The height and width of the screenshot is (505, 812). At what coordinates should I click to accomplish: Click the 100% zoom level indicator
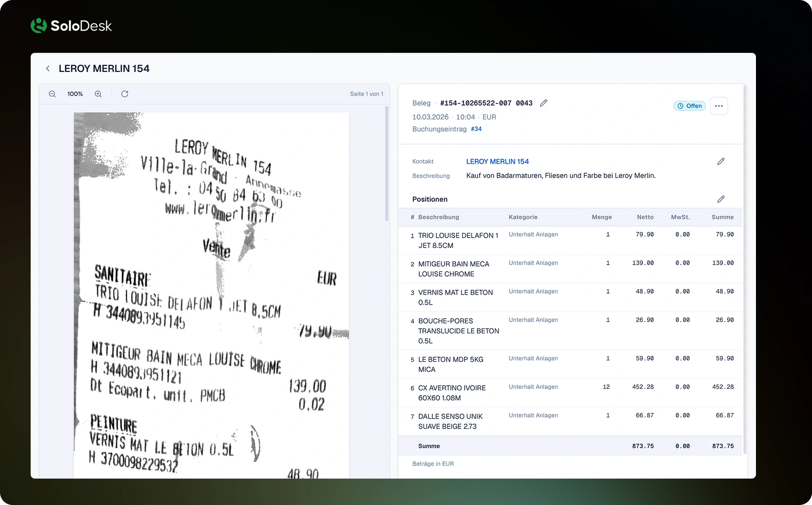[75, 94]
